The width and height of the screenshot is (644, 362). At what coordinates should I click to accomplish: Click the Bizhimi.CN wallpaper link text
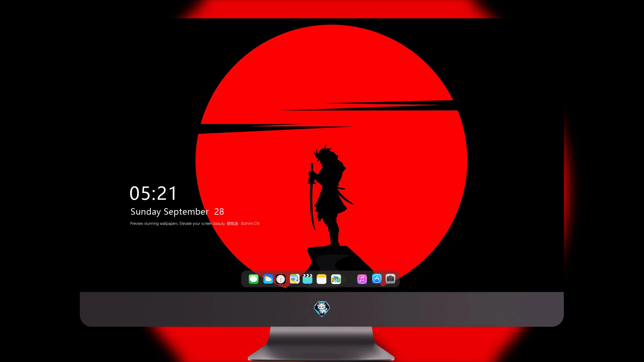[x=250, y=224]
